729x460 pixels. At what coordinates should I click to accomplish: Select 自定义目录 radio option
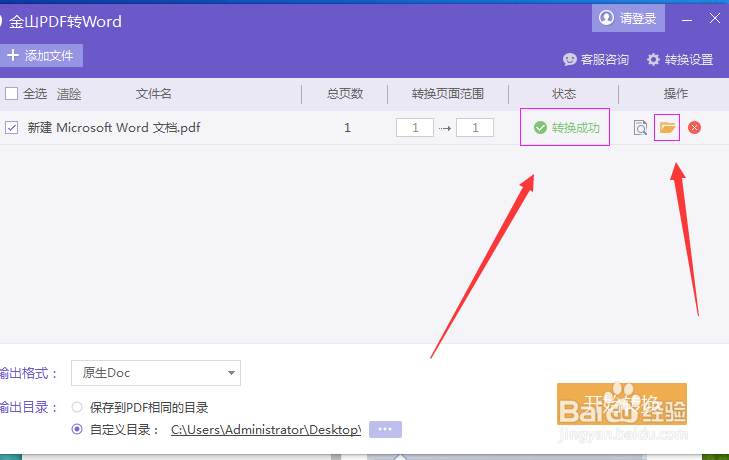tap(77, 429)
